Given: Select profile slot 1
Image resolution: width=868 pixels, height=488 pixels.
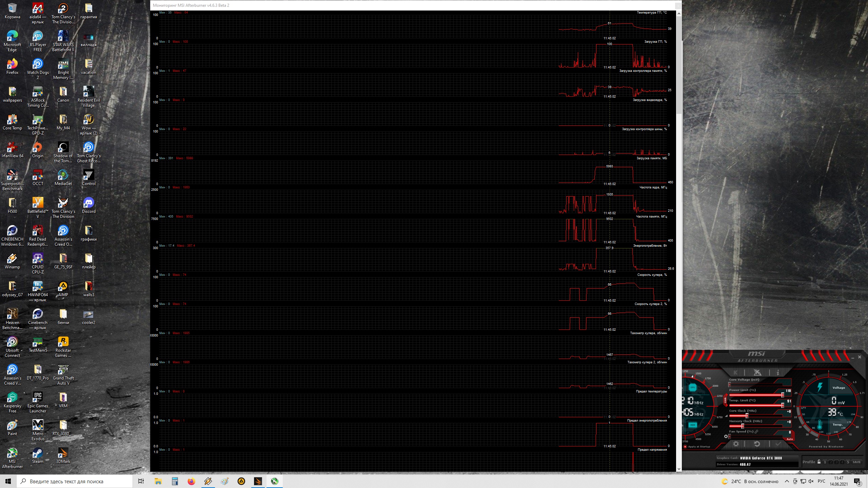Looking at the screenshot, I should 825,462.
